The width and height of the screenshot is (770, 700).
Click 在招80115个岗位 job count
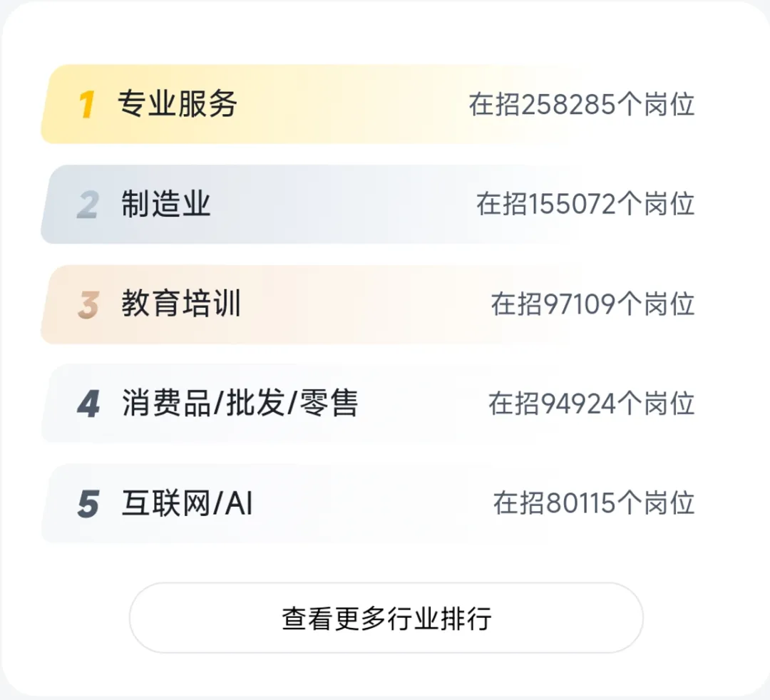pos(594,504)
